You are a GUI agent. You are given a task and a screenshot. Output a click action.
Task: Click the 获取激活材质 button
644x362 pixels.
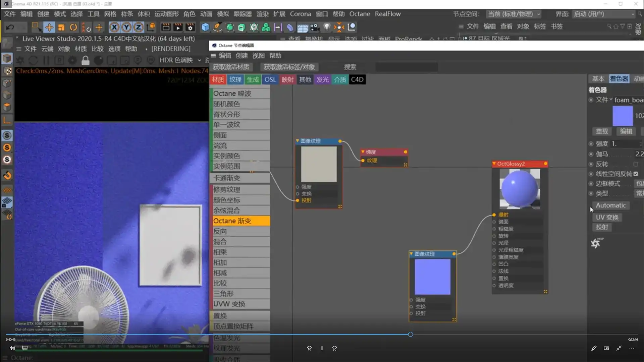point(231,67)
